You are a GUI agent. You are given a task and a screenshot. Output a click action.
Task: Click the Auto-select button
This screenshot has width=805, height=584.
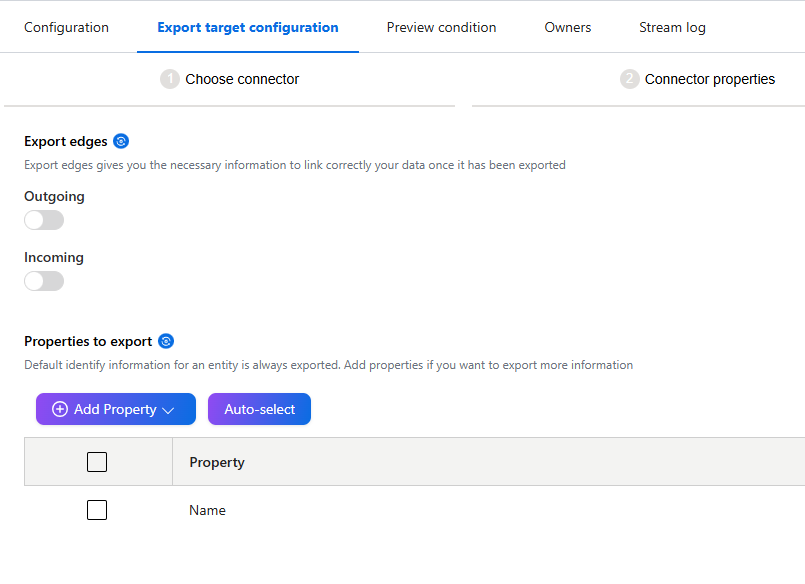[x=259, y=409]
